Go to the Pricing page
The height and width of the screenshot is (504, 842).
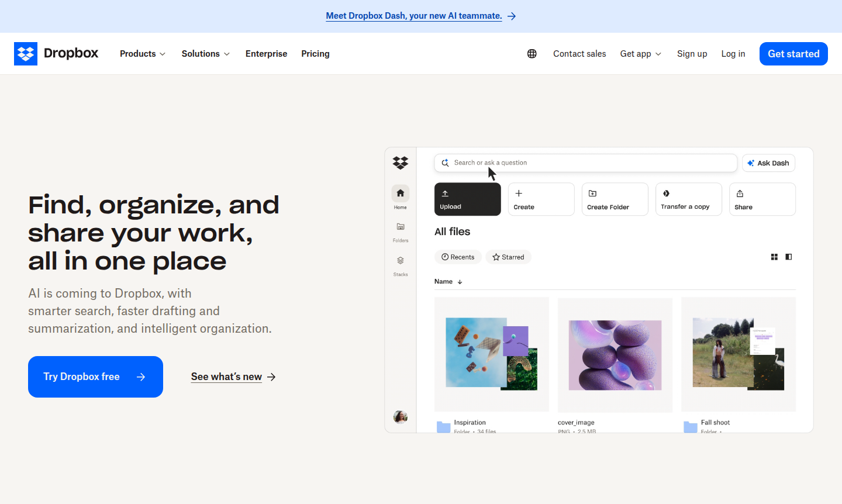[315, 53]
